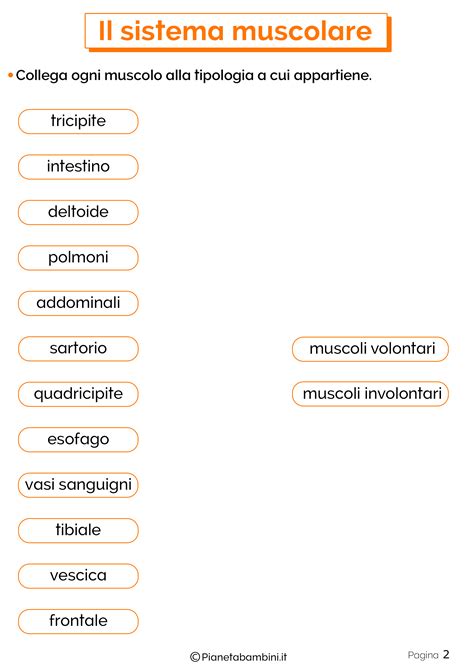Click the addominali word box

coord(78,303)
